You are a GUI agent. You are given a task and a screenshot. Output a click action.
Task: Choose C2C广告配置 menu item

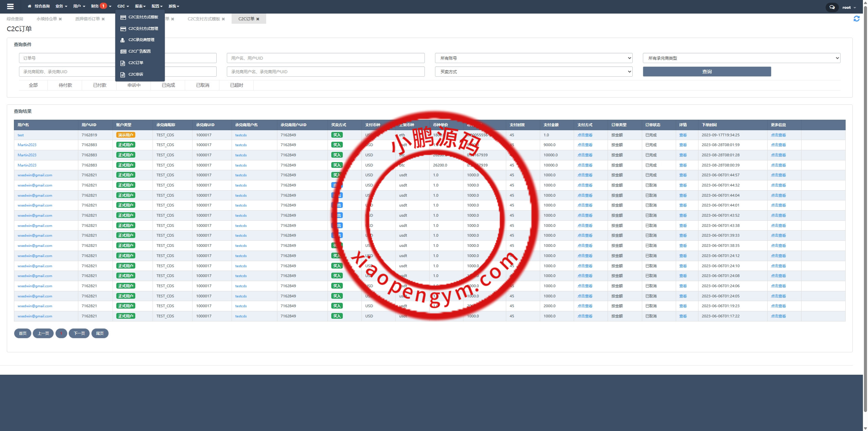pos(139,51)
